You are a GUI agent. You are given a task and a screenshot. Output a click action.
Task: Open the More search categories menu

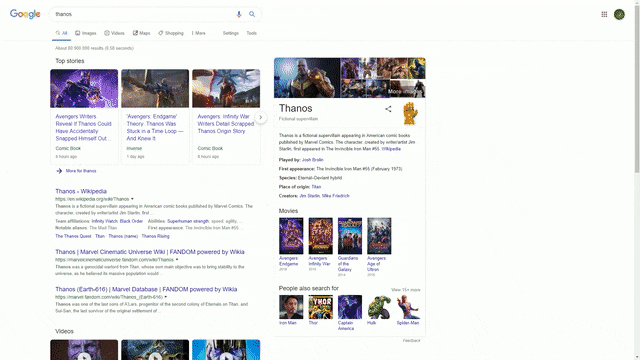199,33
